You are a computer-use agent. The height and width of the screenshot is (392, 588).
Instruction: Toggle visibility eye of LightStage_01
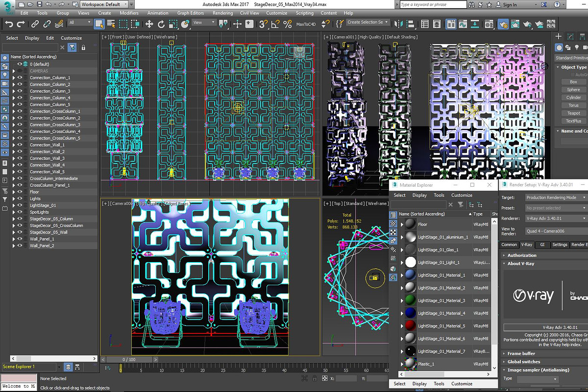pyautogui.click(x=20, y=205)
